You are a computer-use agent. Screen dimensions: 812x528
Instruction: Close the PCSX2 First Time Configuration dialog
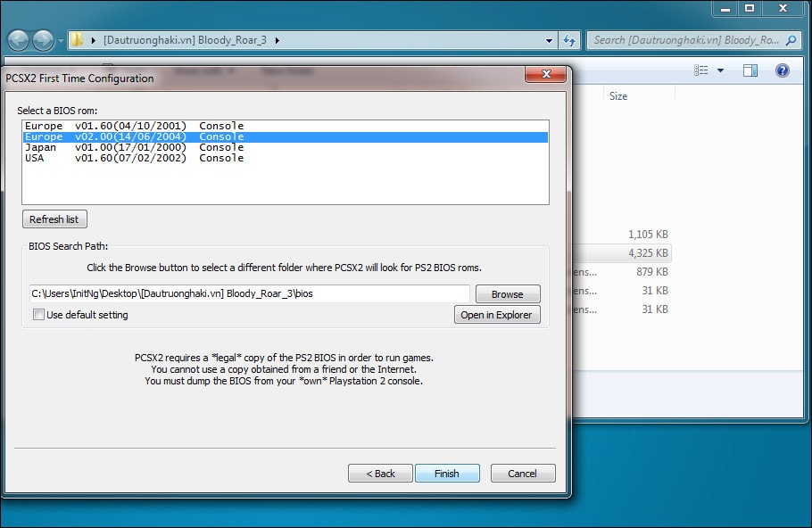pos(546,74)
